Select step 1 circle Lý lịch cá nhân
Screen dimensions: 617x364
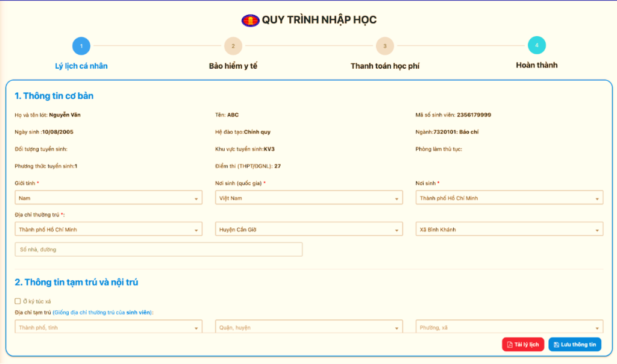pyautogui.click(x=81, y=45)
